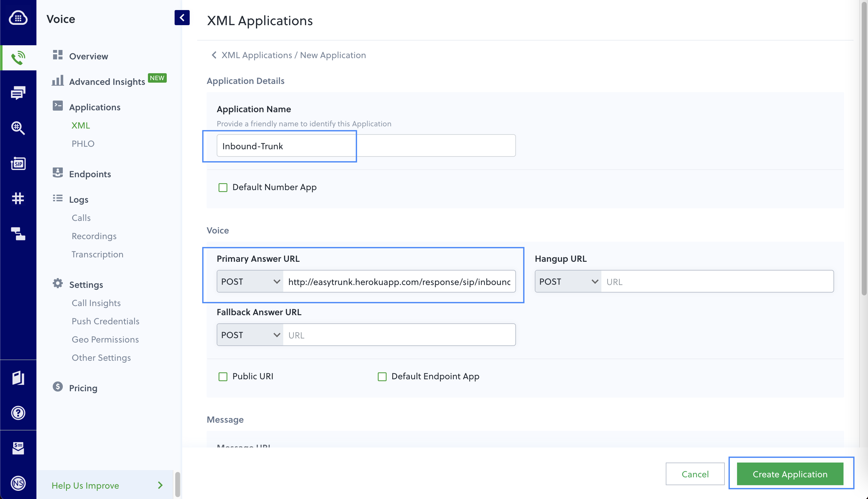This screenshot has height=499, width=868.
Task: Click the Overview grid icon
Action: click(x=57, y=55)
